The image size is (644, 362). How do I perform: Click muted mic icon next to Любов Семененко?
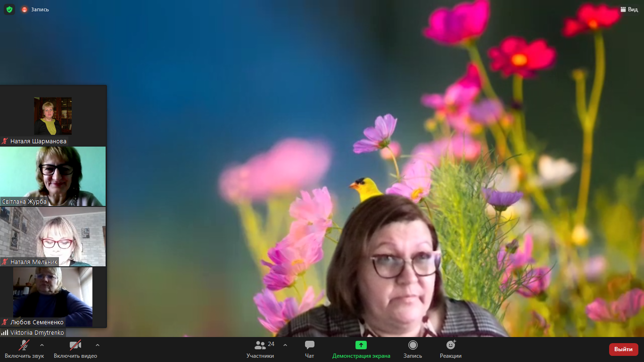(x=5, y=322)
